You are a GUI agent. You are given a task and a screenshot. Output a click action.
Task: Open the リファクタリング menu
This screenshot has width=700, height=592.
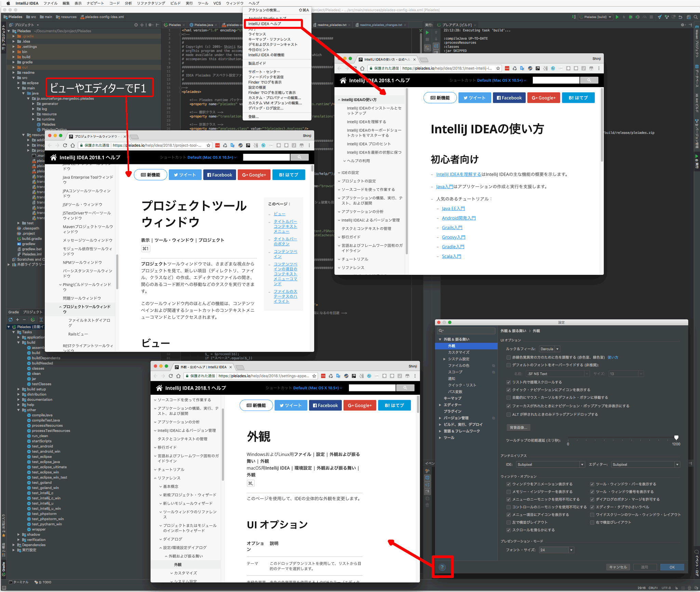(151, 3)
